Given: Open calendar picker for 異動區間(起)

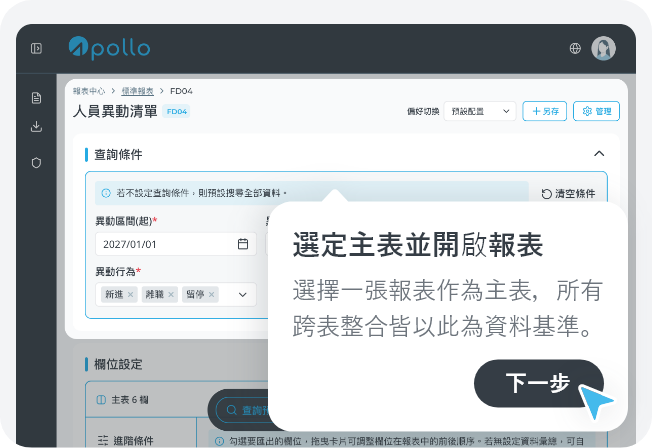Looking at the screenshot, I should [x=243, y=244].
